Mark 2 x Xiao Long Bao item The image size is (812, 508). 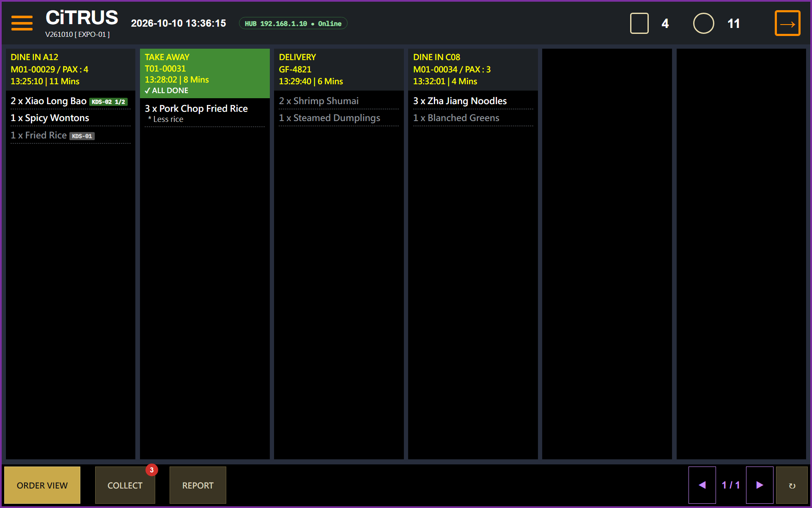click(x=71, y=101)
